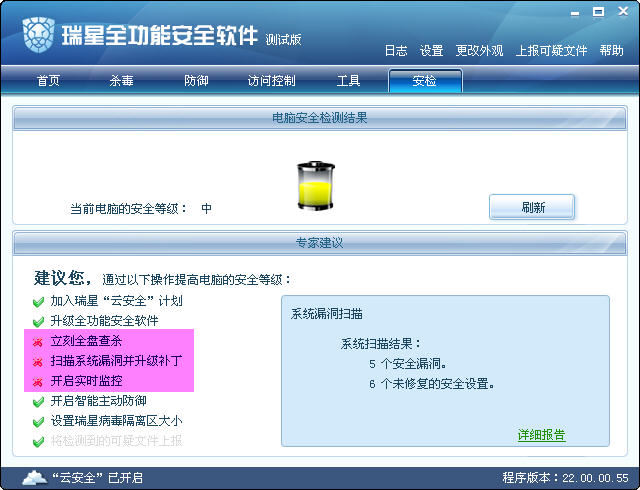The width and height of the screenshot is (640, 490).
Task: Switch to the 防御 tab
Action: [196, 80]
